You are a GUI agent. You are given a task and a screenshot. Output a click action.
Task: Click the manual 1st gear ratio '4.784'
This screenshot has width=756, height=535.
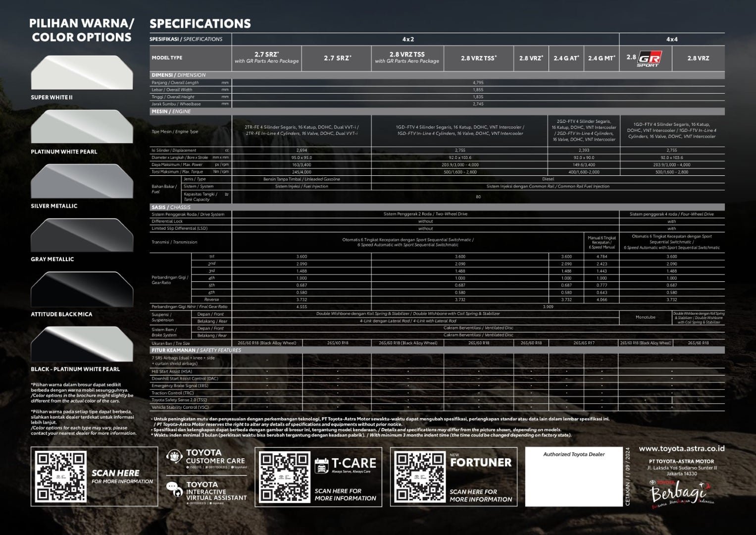click(602, 257)
